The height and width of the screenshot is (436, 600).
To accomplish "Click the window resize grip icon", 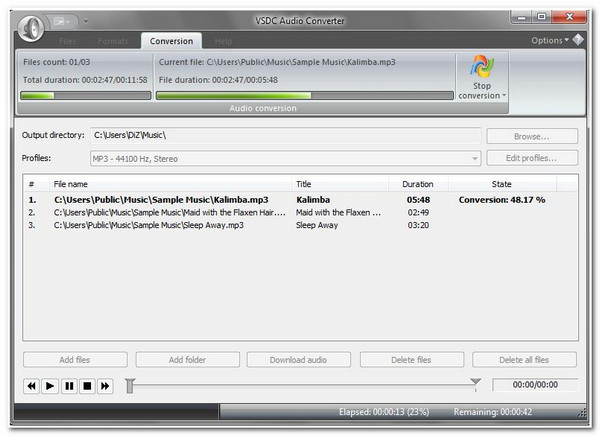I will [582, 413].
